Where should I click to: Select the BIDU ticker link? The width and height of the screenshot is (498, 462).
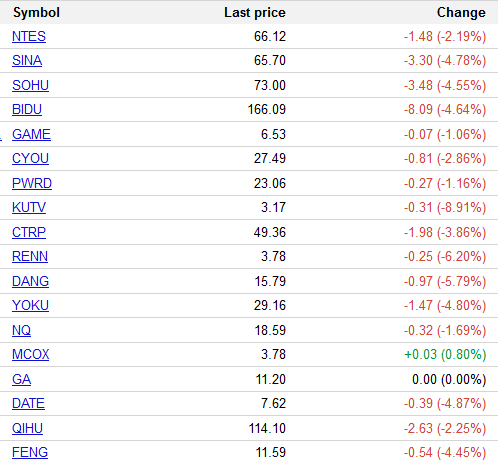coord(27,110)
